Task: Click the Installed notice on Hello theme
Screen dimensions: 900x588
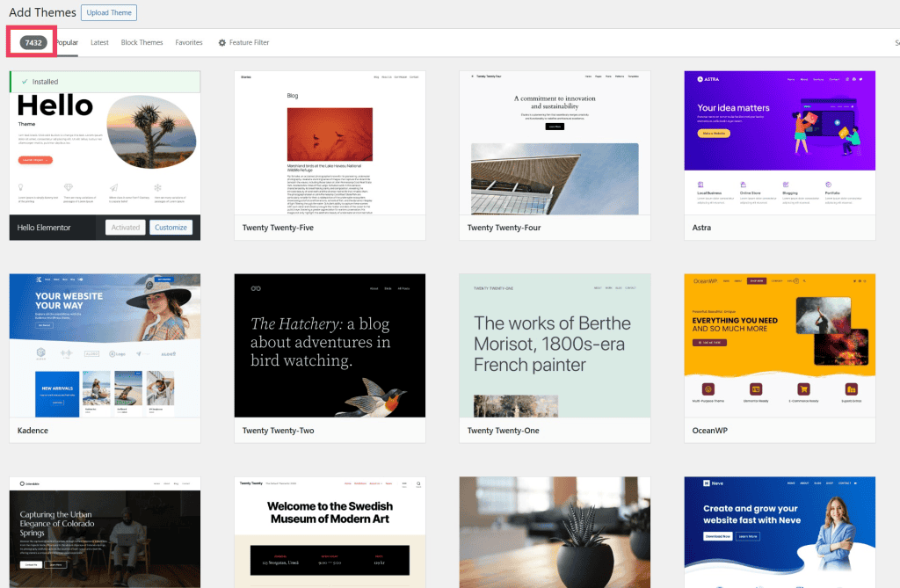Action: [105, 82]
